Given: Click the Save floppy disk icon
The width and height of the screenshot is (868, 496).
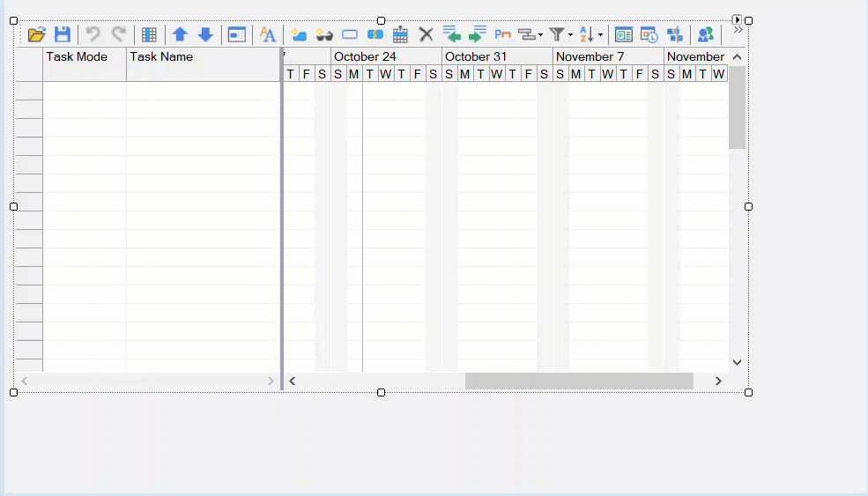Looking at the screenshot, I should click(x=63, y=34).
